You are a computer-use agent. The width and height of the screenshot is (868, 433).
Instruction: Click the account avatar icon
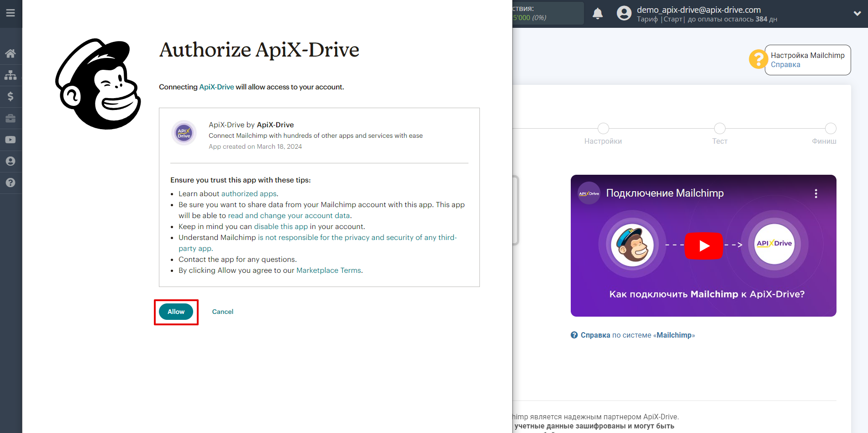(624, 13)
